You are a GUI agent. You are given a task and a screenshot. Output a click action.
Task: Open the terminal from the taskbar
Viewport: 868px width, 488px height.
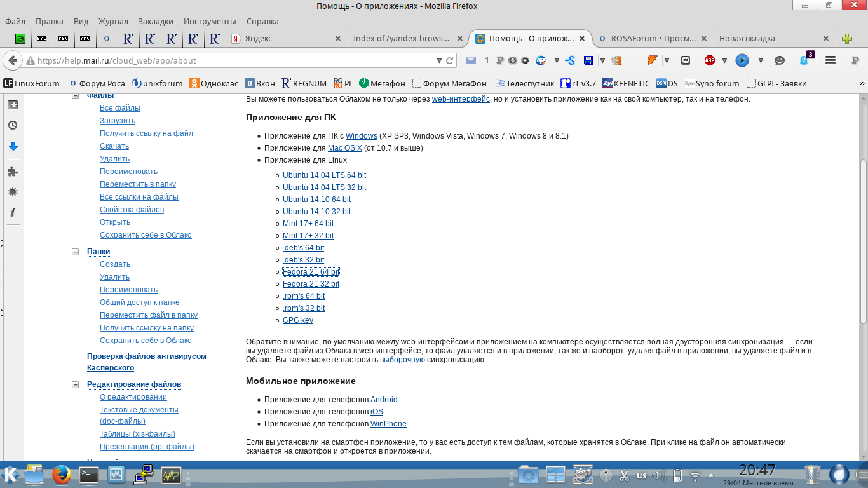[x=88, y=475]
